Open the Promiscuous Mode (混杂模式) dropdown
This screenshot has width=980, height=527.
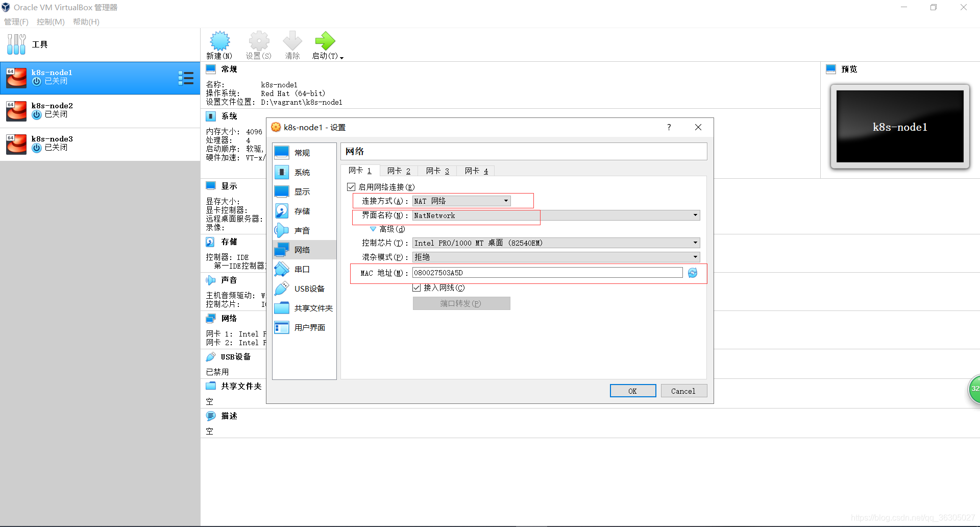click(x=556, y=257)
